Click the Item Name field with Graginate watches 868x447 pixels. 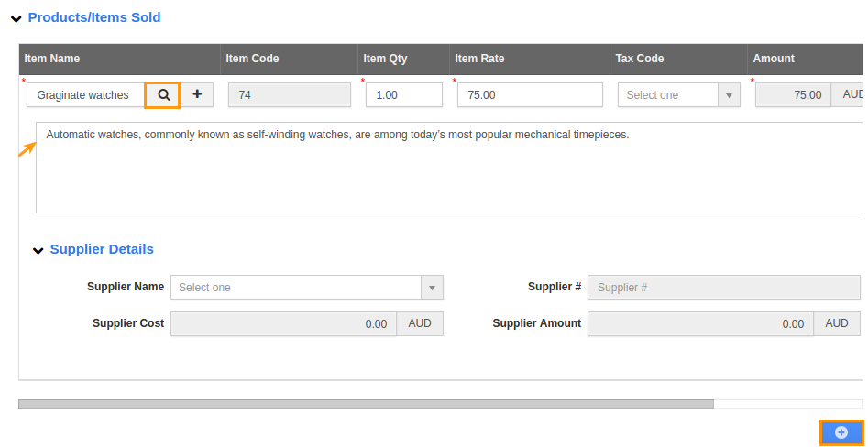click(x=86, y=95)
